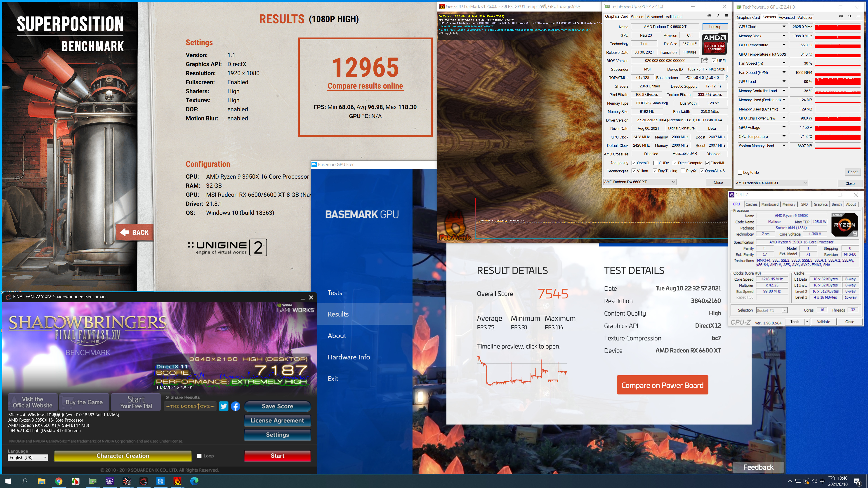Open GPU selector dropdown in GPU-Z Sensors window

(x=771, y=183)
